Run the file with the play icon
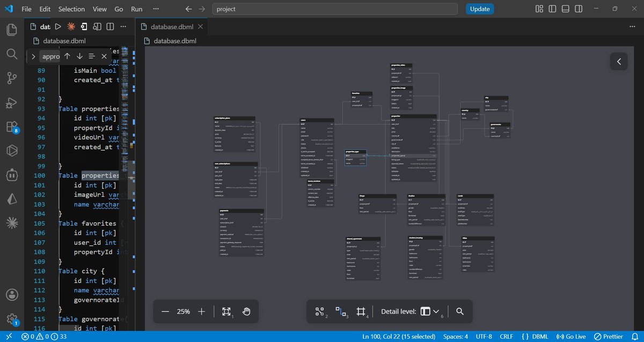This screenshot has width=644, height=342. [58, 26]
